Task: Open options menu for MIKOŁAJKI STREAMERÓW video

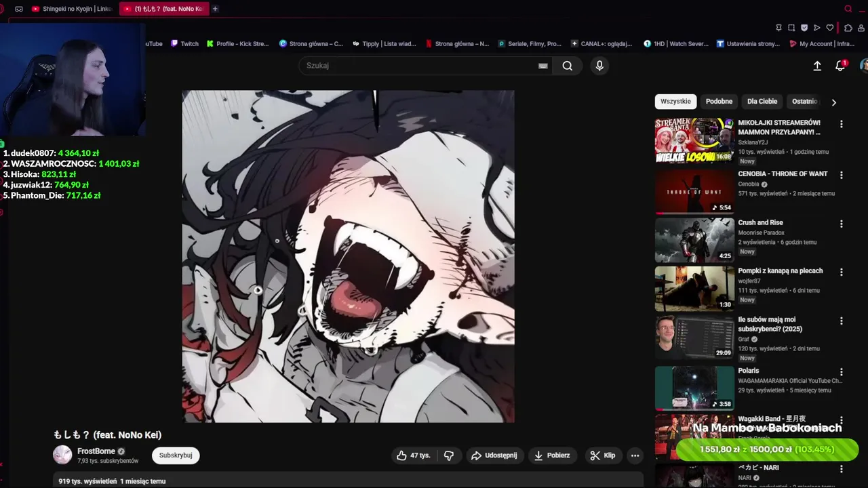Action: click(x=841, y=125)
